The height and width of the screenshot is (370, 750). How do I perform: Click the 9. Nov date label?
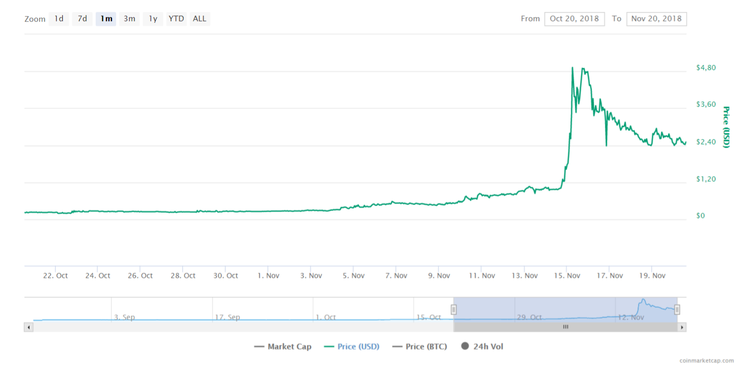[x=439, y=276]
